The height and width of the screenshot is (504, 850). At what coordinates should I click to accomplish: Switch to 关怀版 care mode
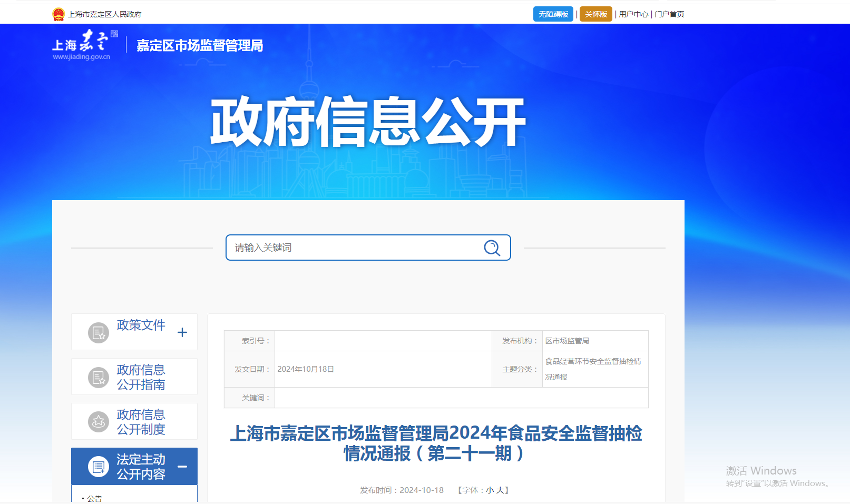coord(595,14)
